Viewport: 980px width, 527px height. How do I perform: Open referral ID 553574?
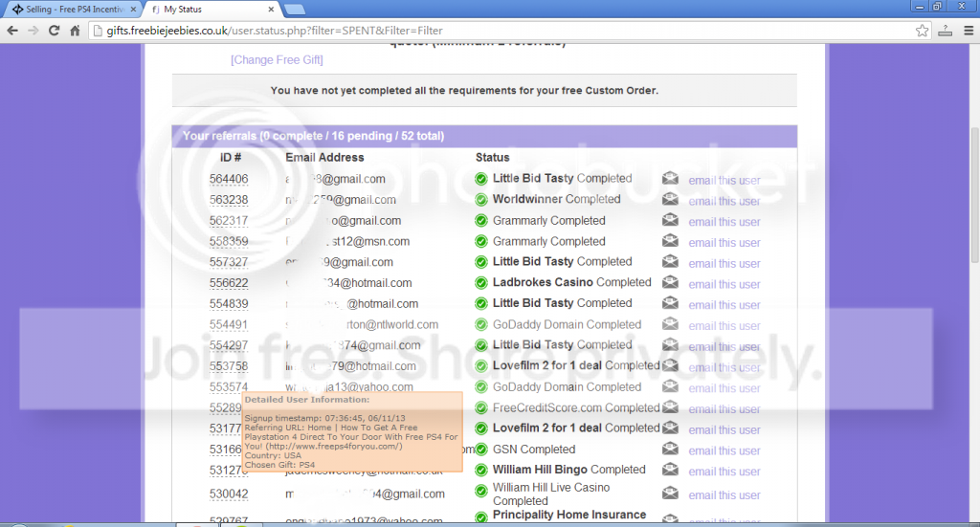coord(229,387)
